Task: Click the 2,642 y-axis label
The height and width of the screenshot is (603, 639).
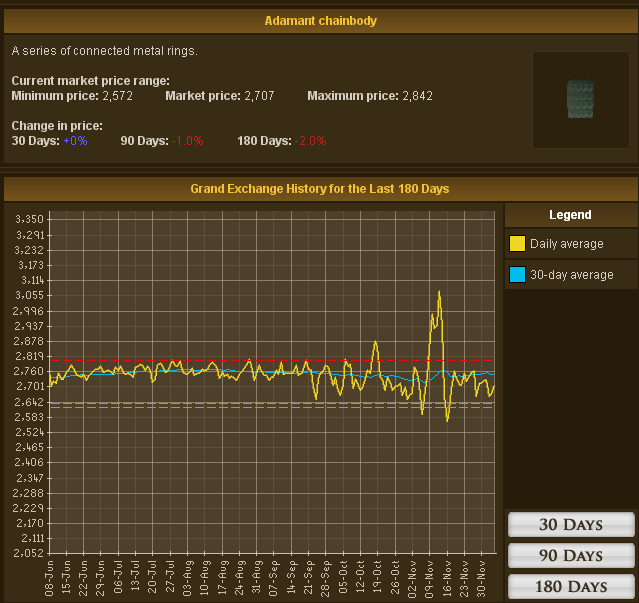Action: click(29, 402)
